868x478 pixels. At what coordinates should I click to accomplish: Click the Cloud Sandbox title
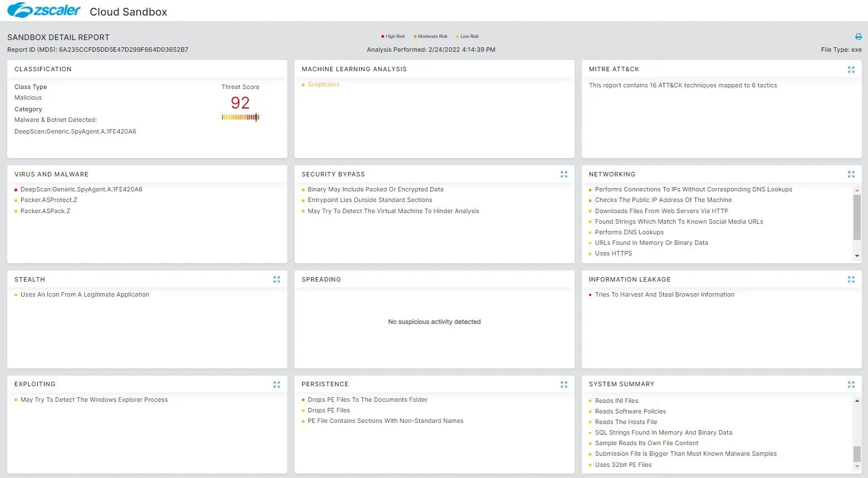(129, 12)
